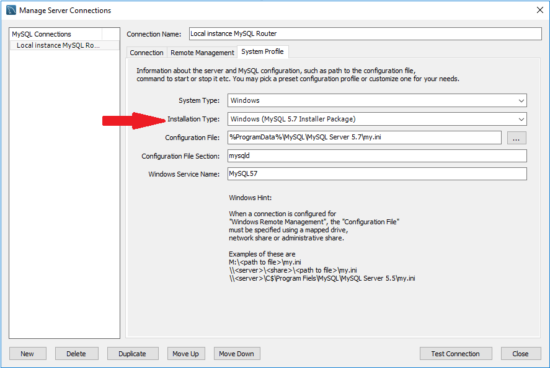The width and height of the screenshot is (550, 368).
Task: Click the MySQL Connections list header
Action: click(56, 34)
